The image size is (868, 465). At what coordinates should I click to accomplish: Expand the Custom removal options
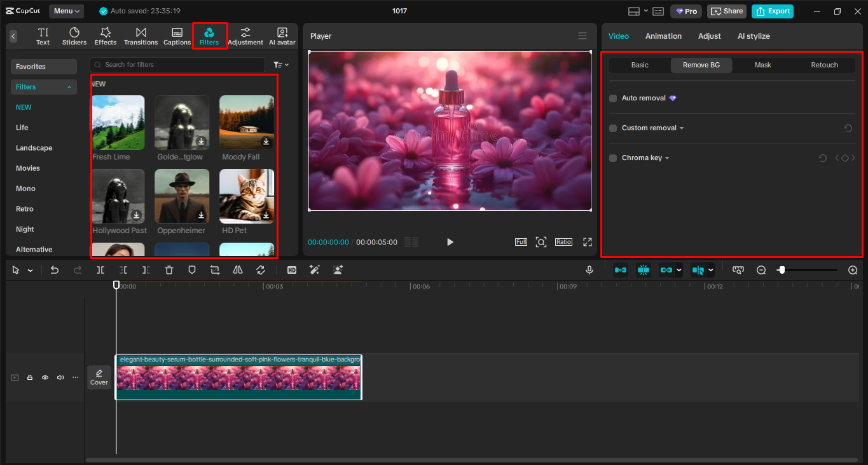point(681,128)
